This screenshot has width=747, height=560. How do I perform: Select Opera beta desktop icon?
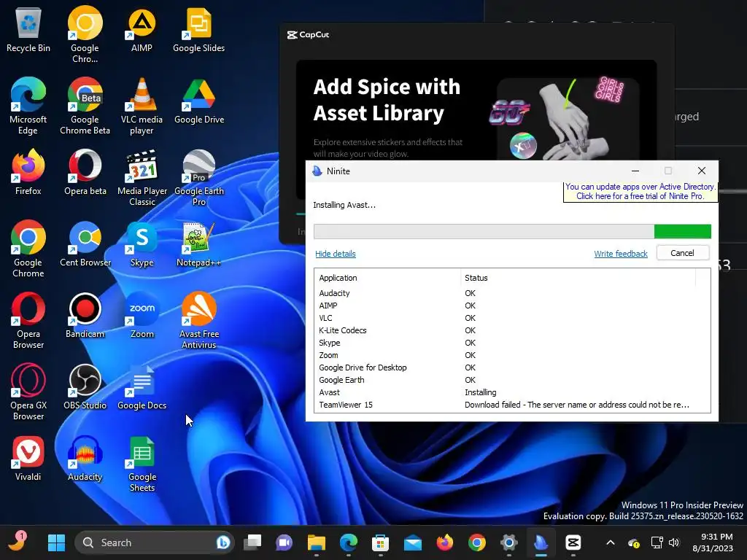(x=85, y=174)
